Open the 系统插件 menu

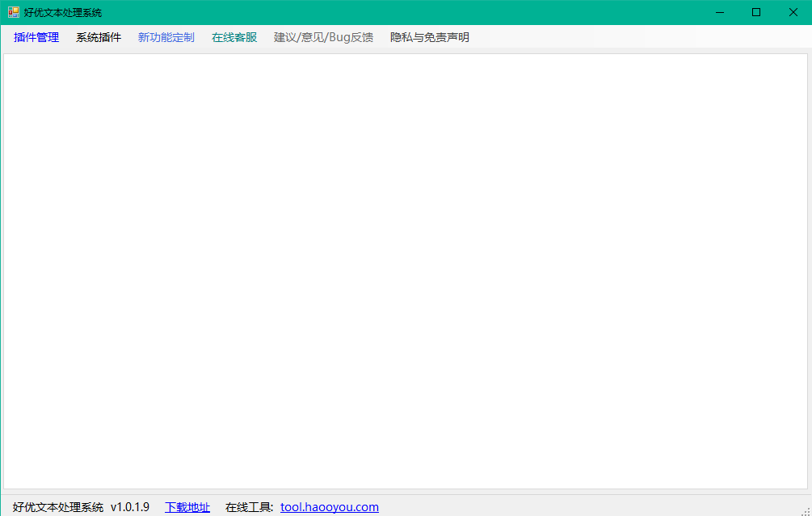(x=99, y=37)
